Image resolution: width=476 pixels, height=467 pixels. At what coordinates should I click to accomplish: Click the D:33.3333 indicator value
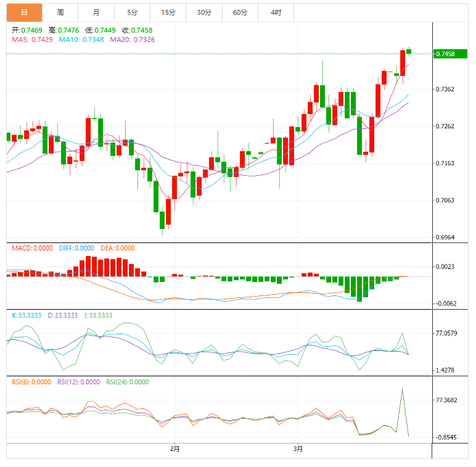tap(62, 315)
